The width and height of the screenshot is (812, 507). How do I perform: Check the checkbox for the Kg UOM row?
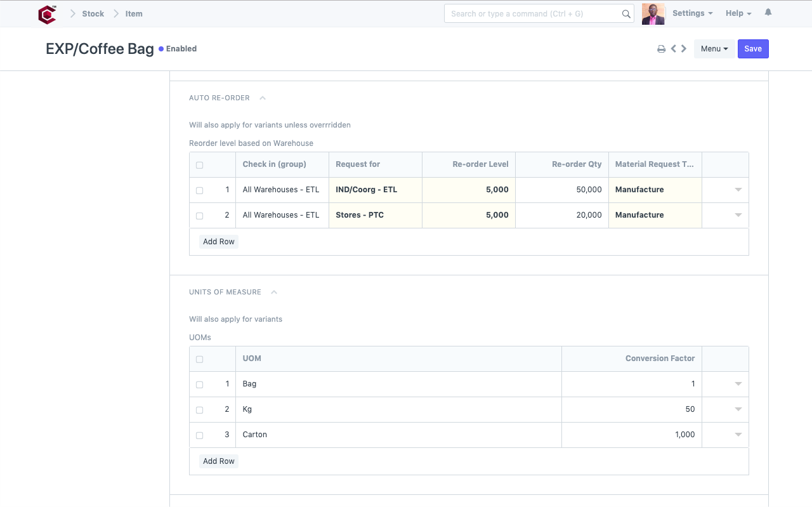point(199,409)
